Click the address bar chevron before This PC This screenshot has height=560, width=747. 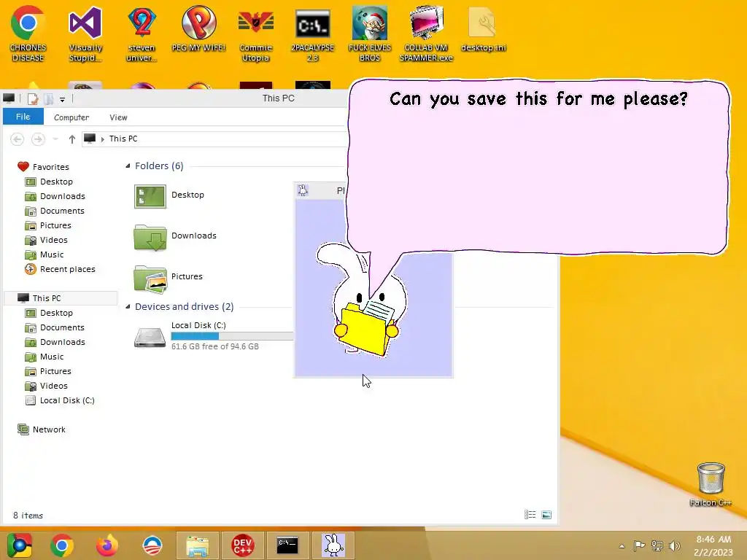coord(102,139)
